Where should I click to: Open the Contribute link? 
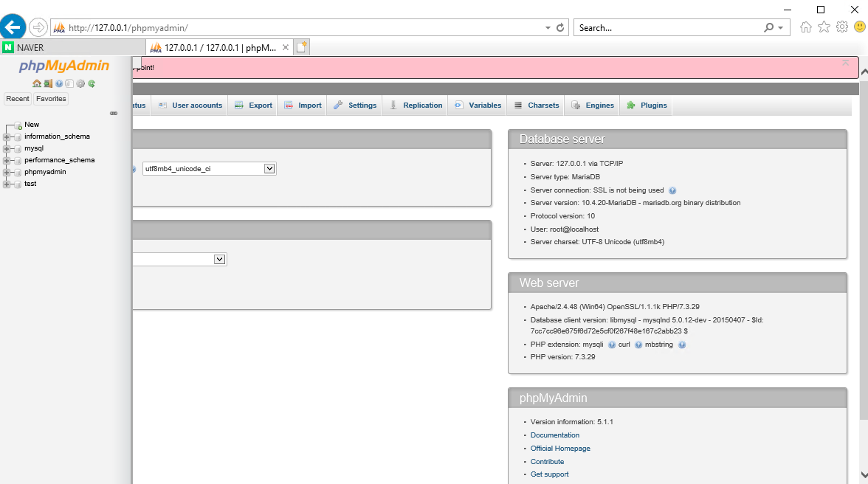click(x=547, y=462)
